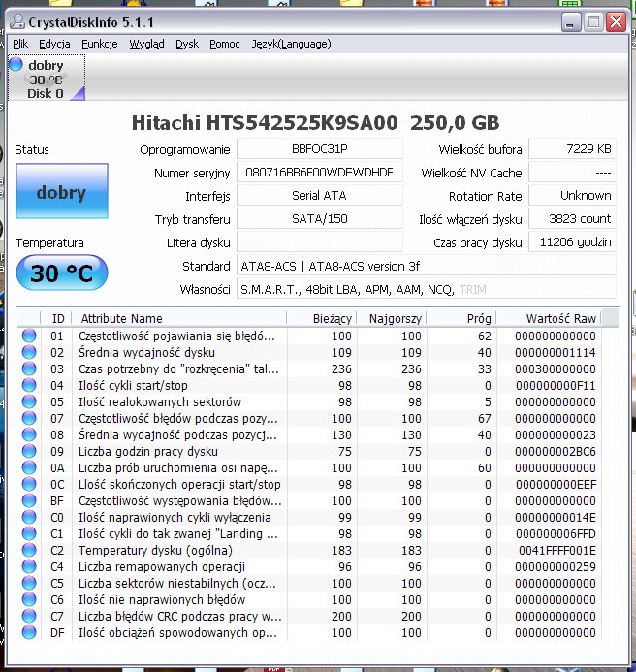Click blue status icon of attribute C7
Viewport: 636px width, 672px height.
[x=29, y=616]
